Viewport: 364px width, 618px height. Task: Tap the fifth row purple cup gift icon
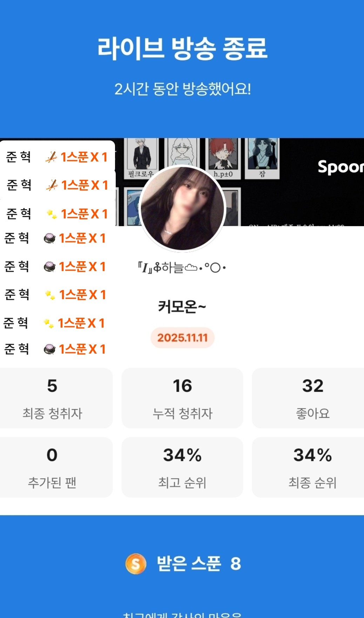click(49, 267)
